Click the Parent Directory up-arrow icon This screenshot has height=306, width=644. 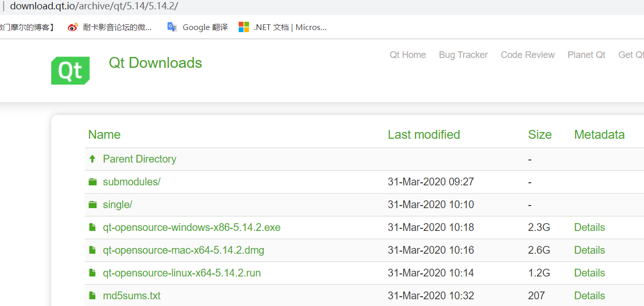pos(92,159)
